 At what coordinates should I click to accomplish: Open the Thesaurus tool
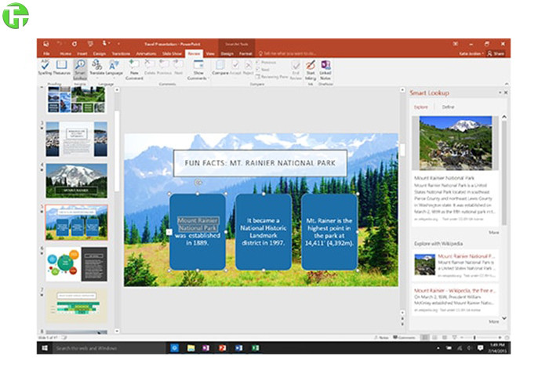[x=61, y=66]
